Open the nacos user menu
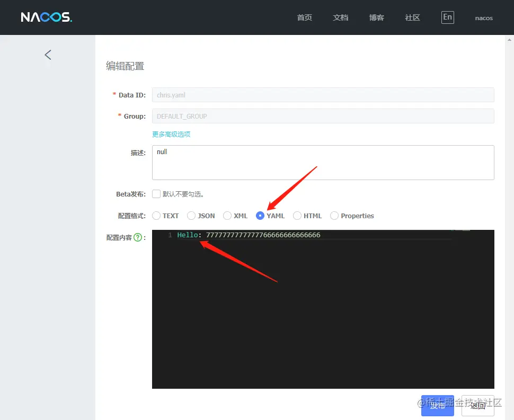Image resolution: width=514 pixels, height=420 pixels. (484, 18)
